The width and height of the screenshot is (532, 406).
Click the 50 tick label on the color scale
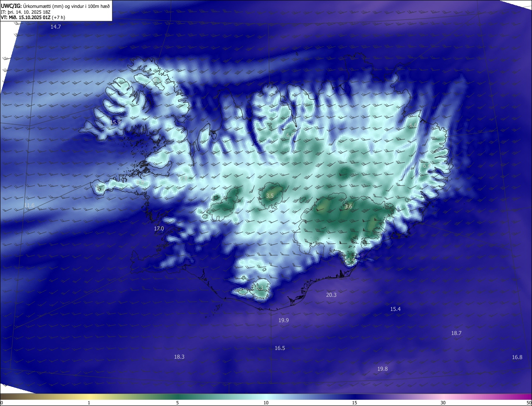click(529, 403)
